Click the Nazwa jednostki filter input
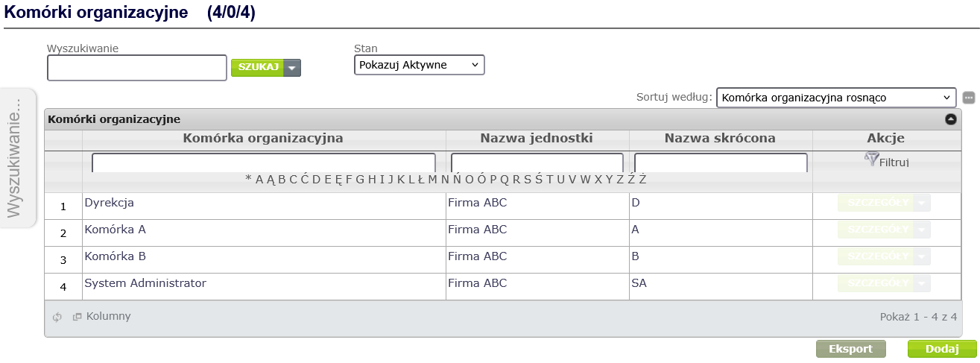 [x=537, y=163]
